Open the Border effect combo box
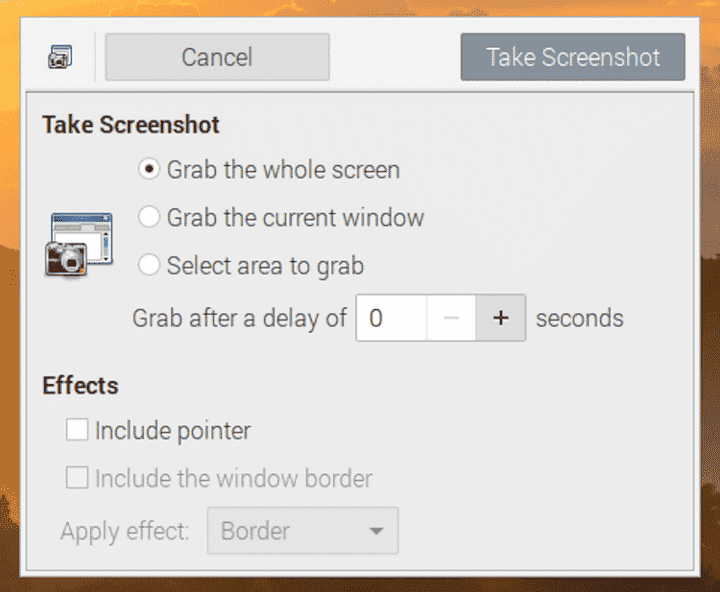 pyautogui.click(x=302, y=531)
